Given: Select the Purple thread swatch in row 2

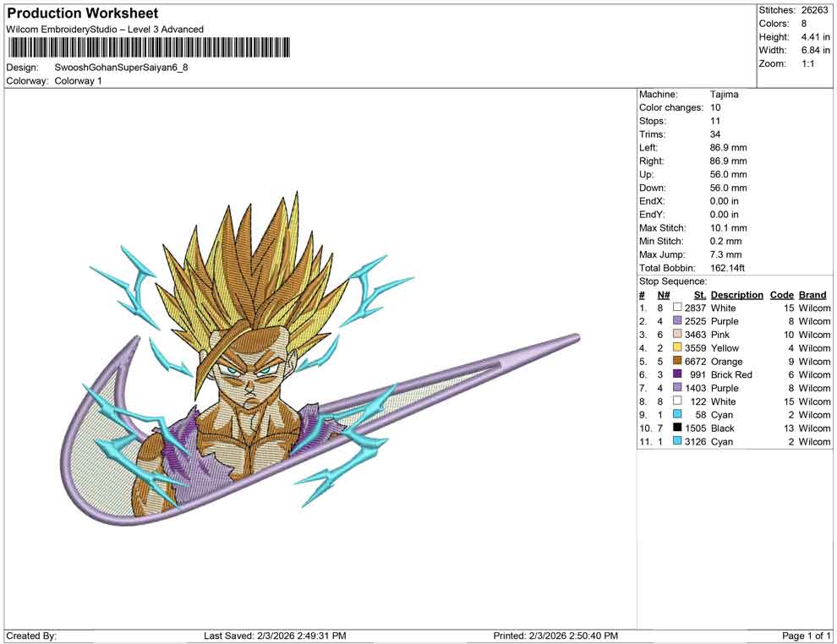Looking at the screenshot, I should (676, 321).
